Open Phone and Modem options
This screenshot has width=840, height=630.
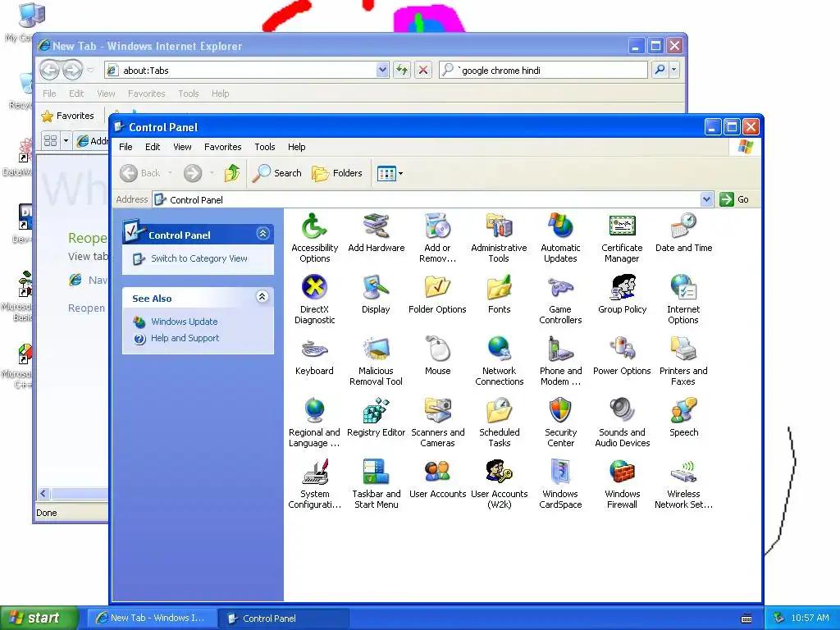(560, 361)
